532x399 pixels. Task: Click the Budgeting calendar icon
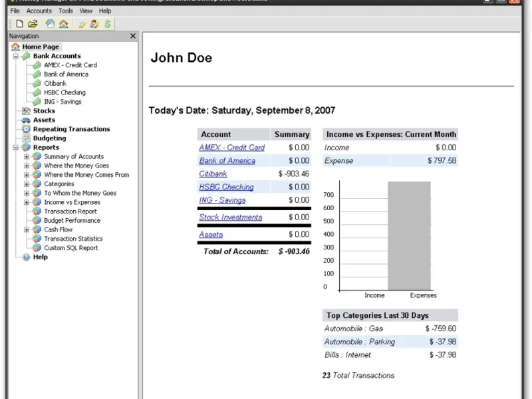tap(26, 138)
